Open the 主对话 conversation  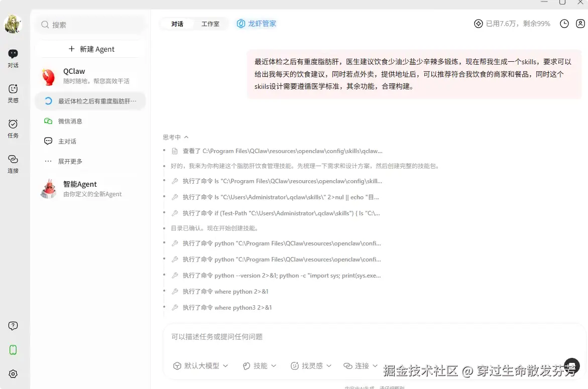[90, 141]
